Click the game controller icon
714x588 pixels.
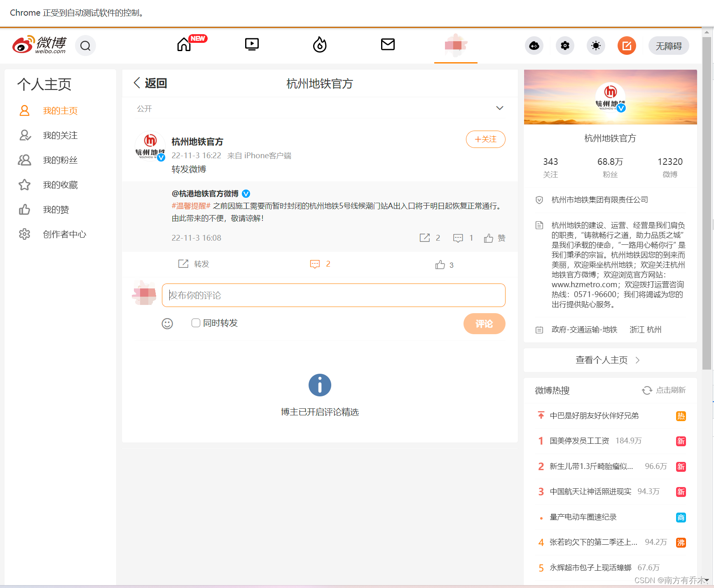coord(534,46)
